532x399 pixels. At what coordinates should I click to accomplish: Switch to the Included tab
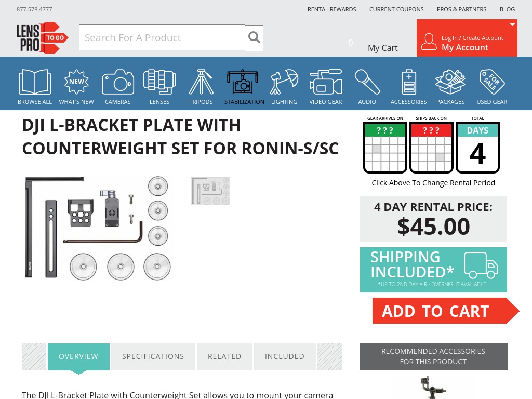[x=285, y=356]
